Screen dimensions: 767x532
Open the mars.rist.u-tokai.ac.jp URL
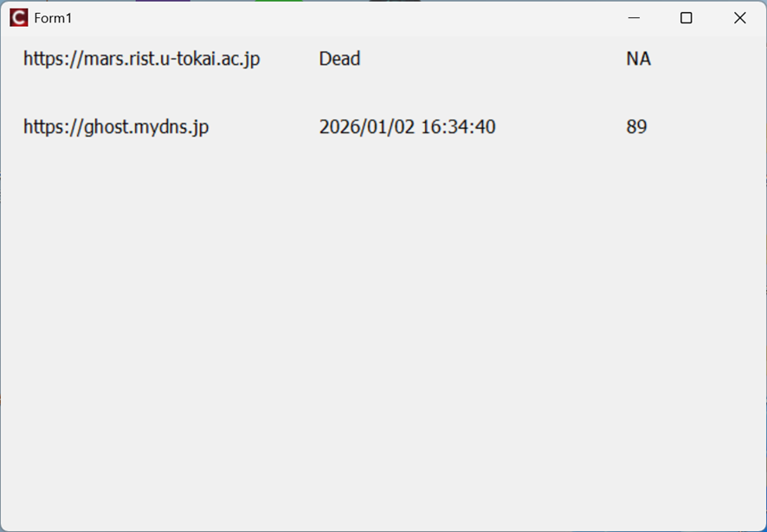(x=141, y=59)
